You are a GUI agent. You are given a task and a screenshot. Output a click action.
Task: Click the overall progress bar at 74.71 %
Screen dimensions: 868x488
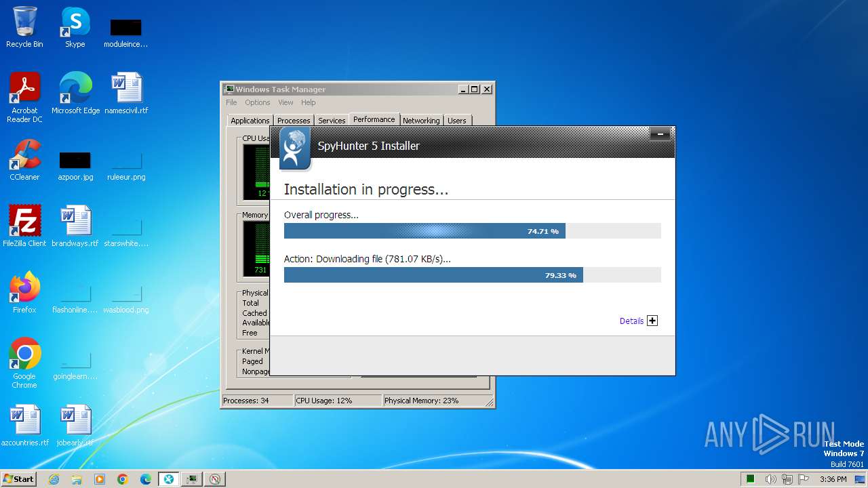pyautogui.click(x=472, y=231)
